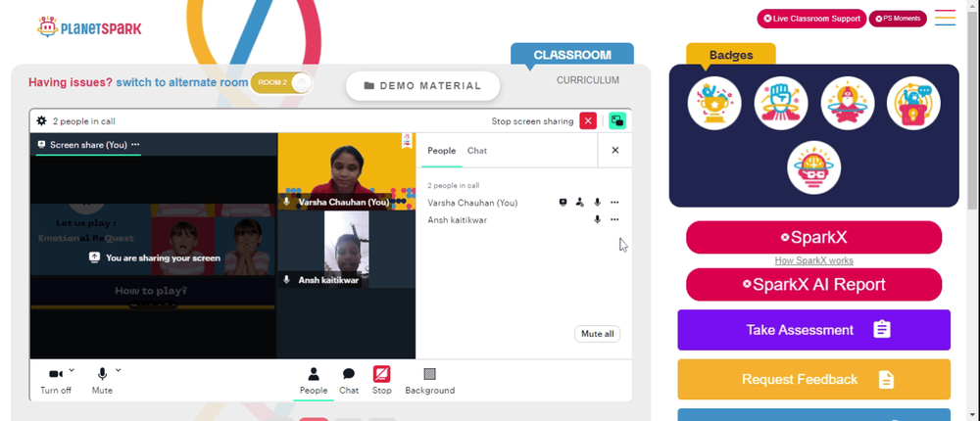Switch to the People tab in side panel
Image resolution: width=980 pixels, height=421 pixels.
(441, 151)
